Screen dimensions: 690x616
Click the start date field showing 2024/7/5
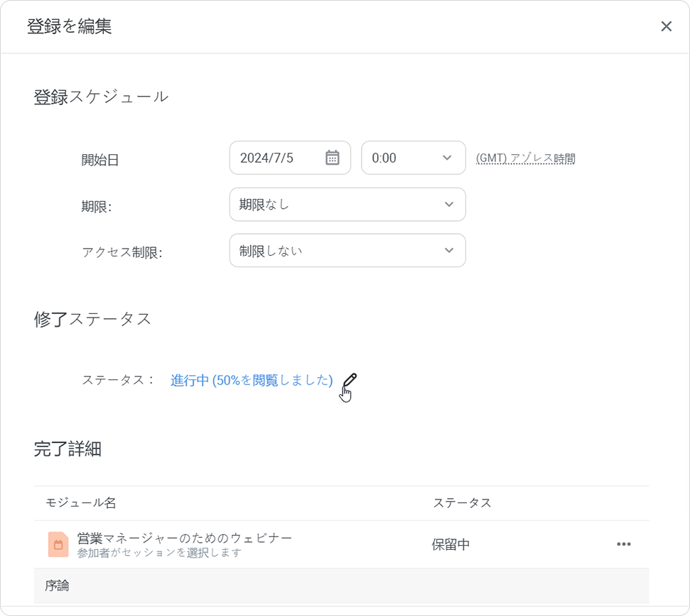277,158
